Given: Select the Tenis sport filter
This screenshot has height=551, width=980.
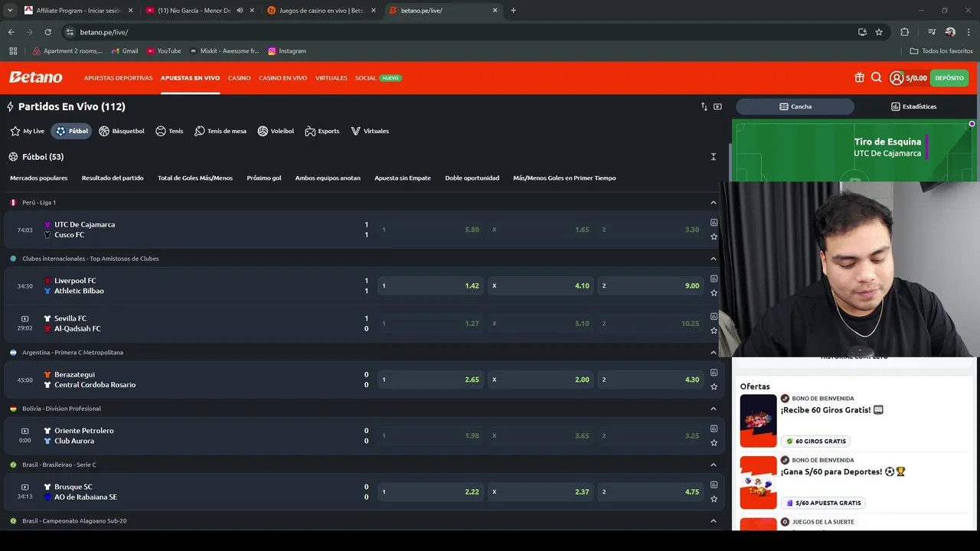Looking at the screenshot, I should (x=169, y=131).
